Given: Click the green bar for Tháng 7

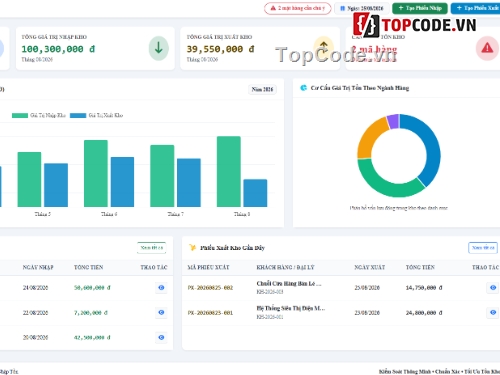Looking at the screenshot, I should click(162, 176).
